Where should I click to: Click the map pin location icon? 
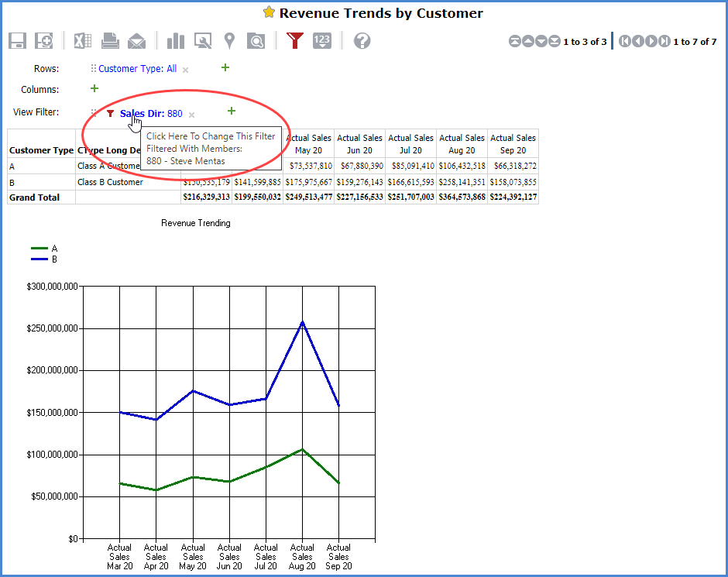coord(229,41)
